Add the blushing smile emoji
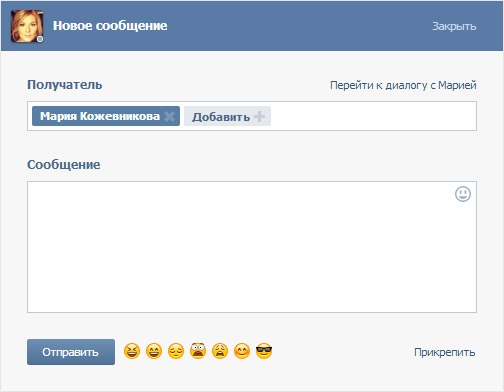Viewport: 504px width, 392px height. (x=242, y=351)
